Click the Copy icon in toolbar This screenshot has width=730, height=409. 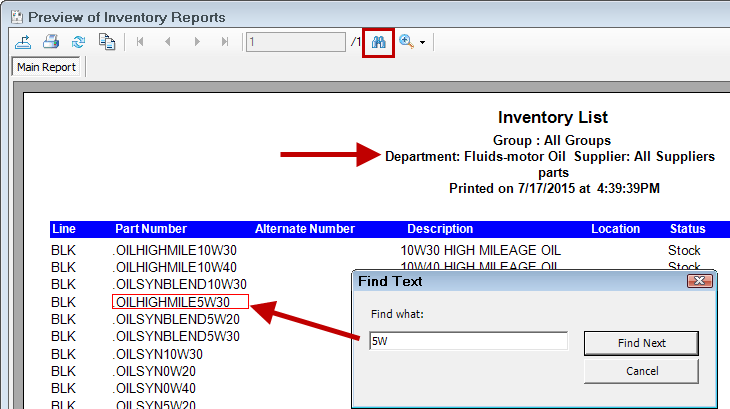(x=107, y=42)
